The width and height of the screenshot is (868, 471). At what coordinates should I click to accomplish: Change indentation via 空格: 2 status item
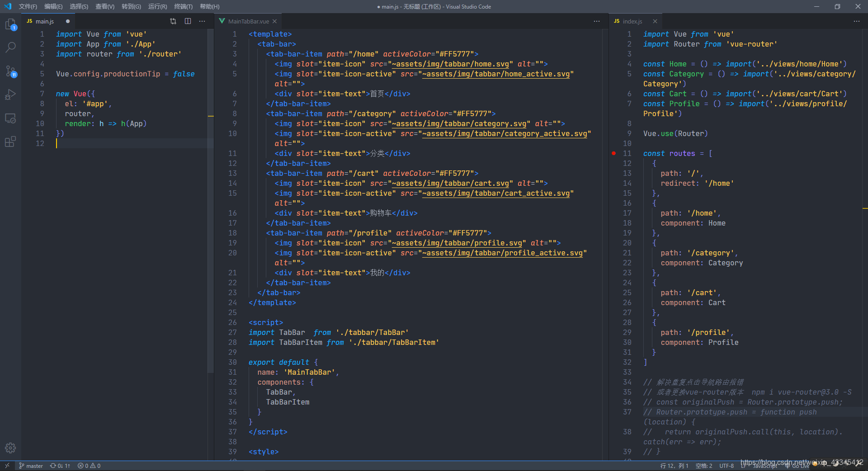pos(704,466)
